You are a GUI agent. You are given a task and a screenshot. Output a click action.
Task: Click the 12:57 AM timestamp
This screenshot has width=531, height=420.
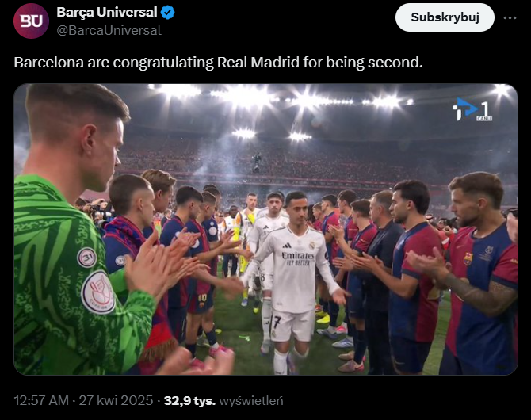click(42, 401)
